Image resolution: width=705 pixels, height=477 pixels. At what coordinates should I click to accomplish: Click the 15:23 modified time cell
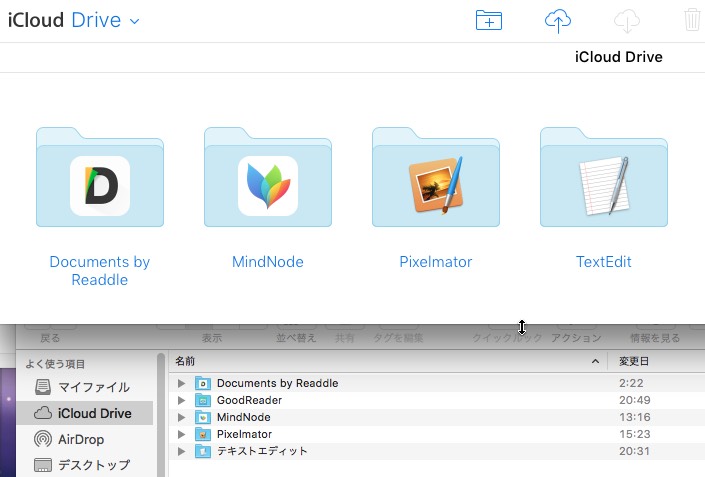[634, 434]
